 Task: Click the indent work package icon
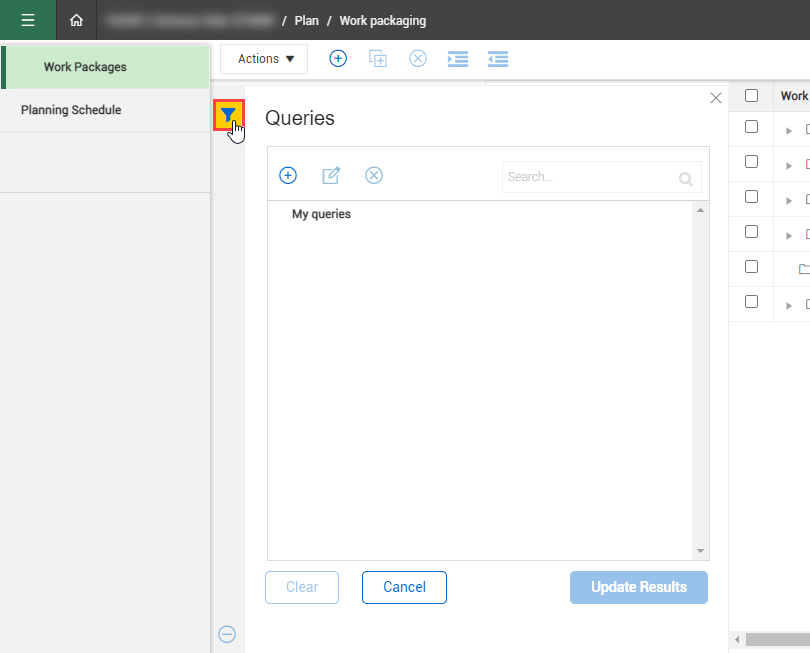point(458,59)
